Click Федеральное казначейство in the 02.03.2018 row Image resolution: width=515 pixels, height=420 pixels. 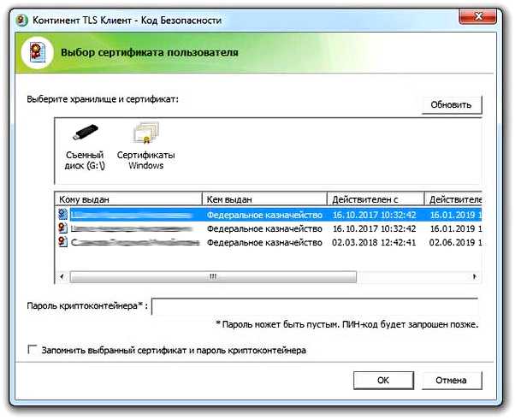tap(264, 242)
